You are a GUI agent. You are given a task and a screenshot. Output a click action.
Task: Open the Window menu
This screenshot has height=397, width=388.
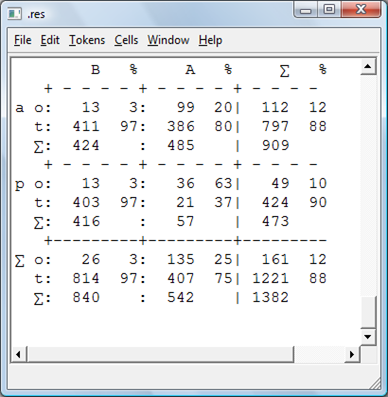[x=168, y=40]
